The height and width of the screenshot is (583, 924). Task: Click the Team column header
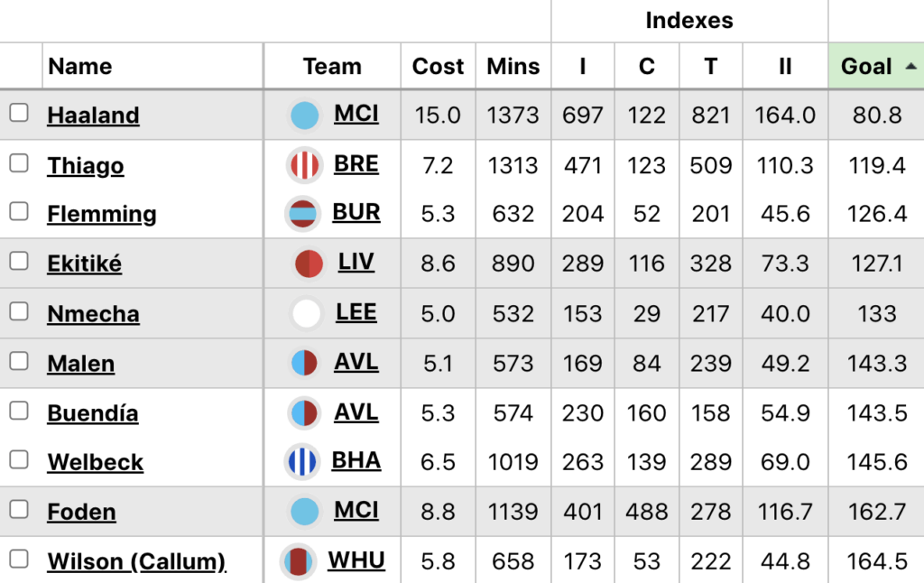(x=332, y=67)
